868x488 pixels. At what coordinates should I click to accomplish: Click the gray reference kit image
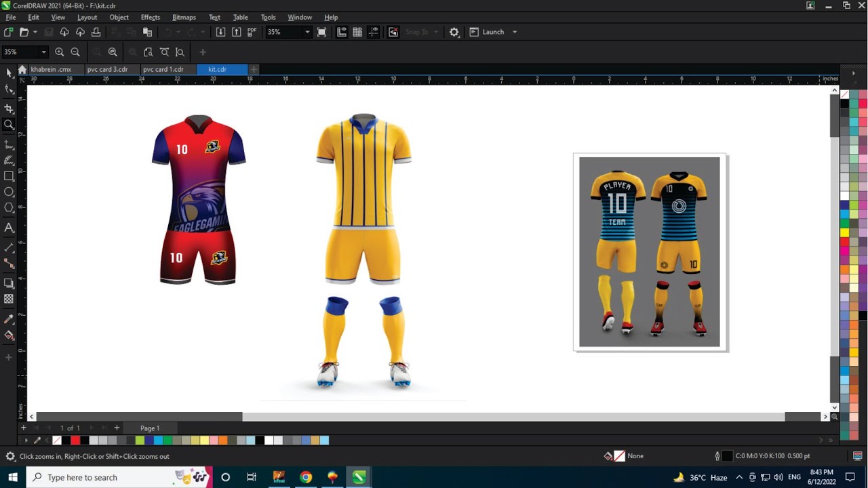(x=650, y=252)
